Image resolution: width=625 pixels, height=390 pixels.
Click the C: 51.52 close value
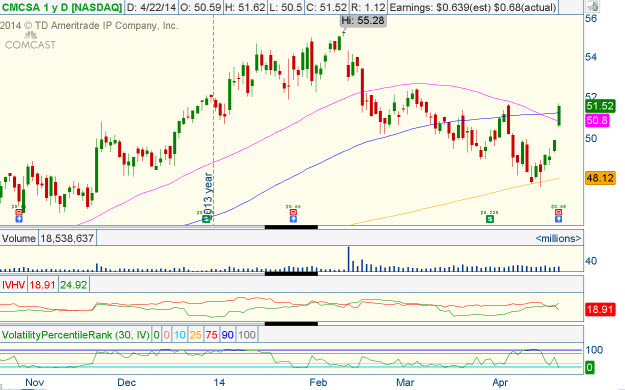coord(326,7)
